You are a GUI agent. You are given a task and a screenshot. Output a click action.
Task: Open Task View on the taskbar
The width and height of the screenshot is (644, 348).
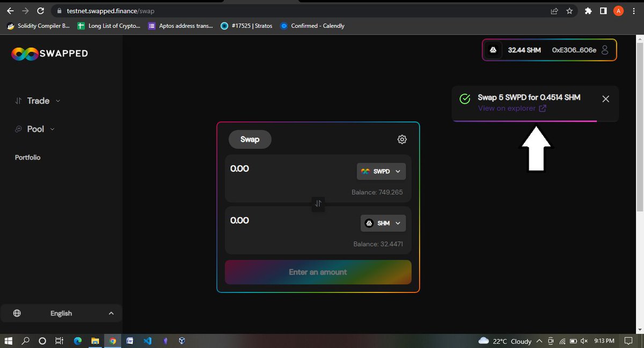pyautogui.click(x=60, y=340)
